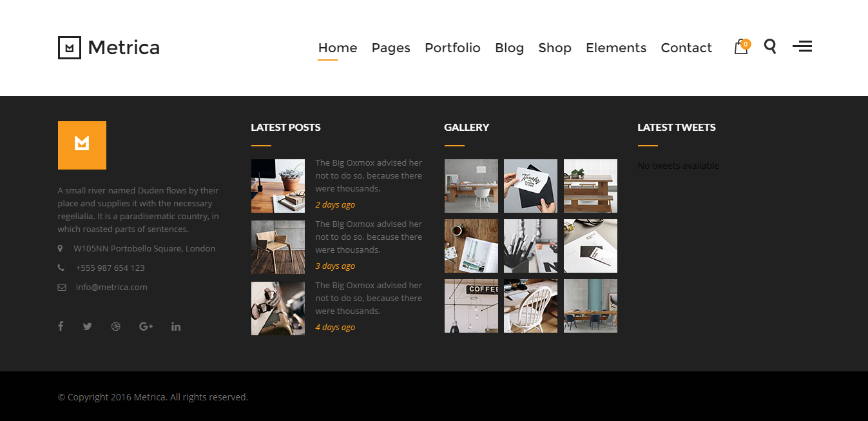
Task: Open the Dribbble social icon
Action: pyautogui.click(x=116, y=326)
